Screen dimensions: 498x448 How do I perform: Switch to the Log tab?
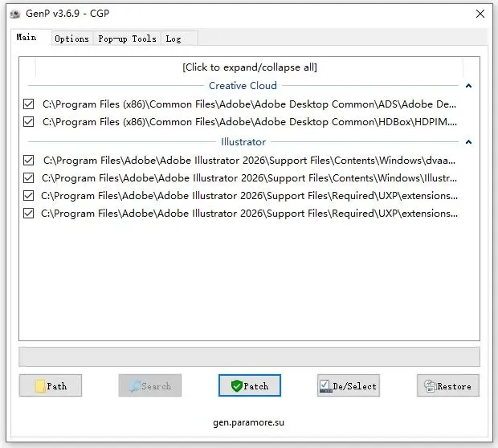click(179, 39)
